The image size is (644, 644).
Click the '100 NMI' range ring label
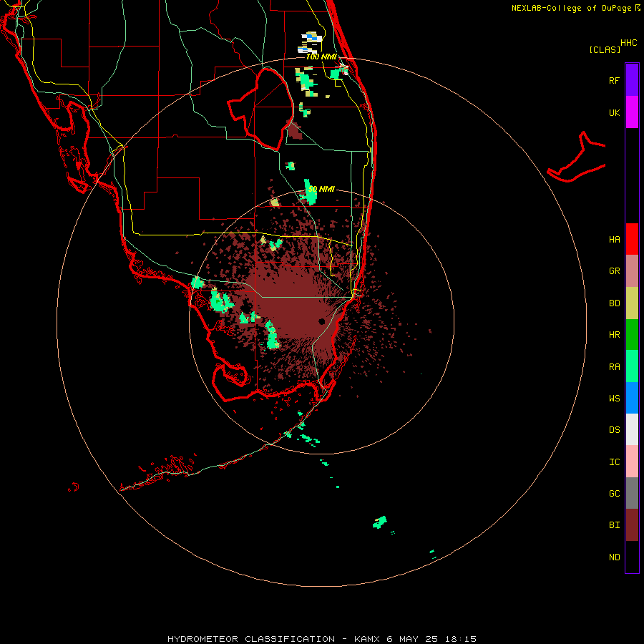321,57
